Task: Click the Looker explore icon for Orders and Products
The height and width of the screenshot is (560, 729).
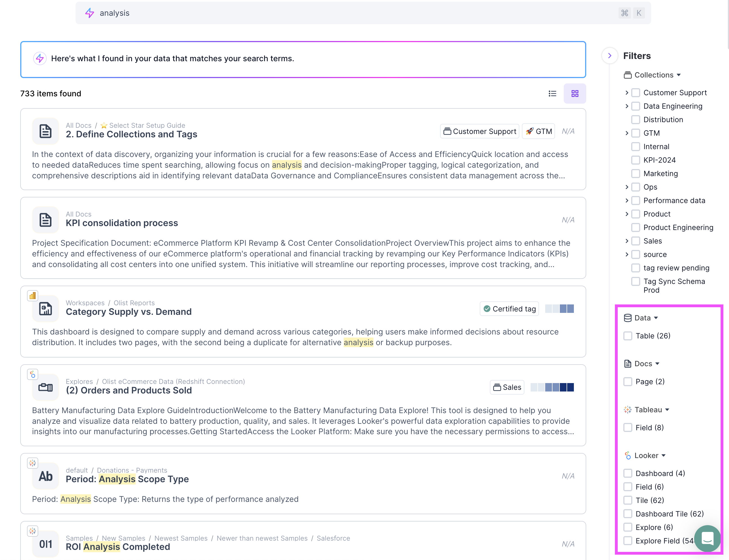Action: pos(45,387)
